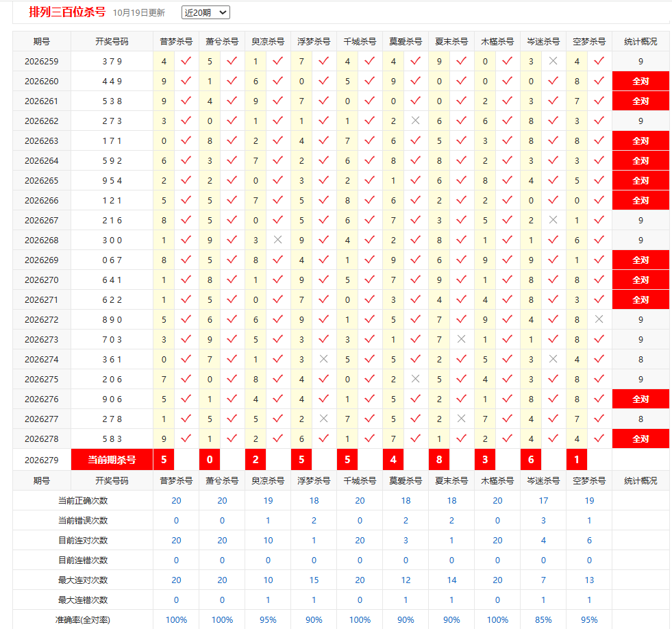This screenshot has height=629, width=672.
Task: Click the 85% accuracy rate value
Action: pyautogui.click(x=543, y=620)
